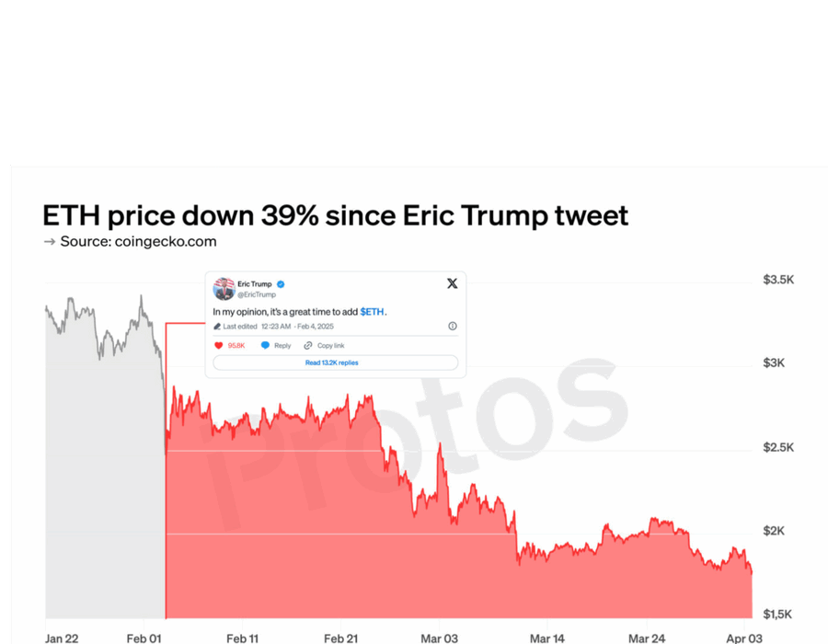Click the @EricTrump handle
The image size is (828, 644).
pos(257,295)
